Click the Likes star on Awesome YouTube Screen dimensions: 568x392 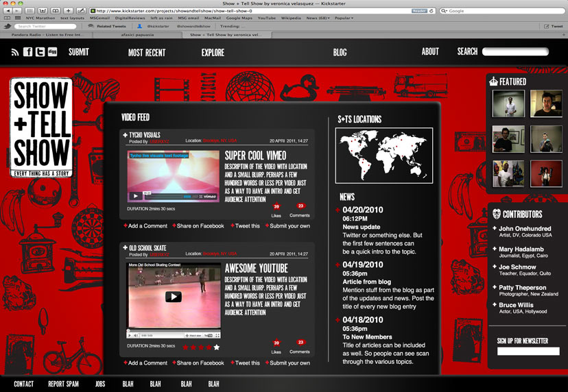276,343
